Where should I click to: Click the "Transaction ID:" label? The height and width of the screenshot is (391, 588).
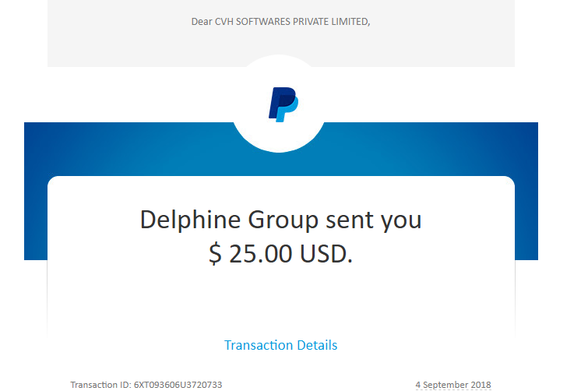point(101,385)
